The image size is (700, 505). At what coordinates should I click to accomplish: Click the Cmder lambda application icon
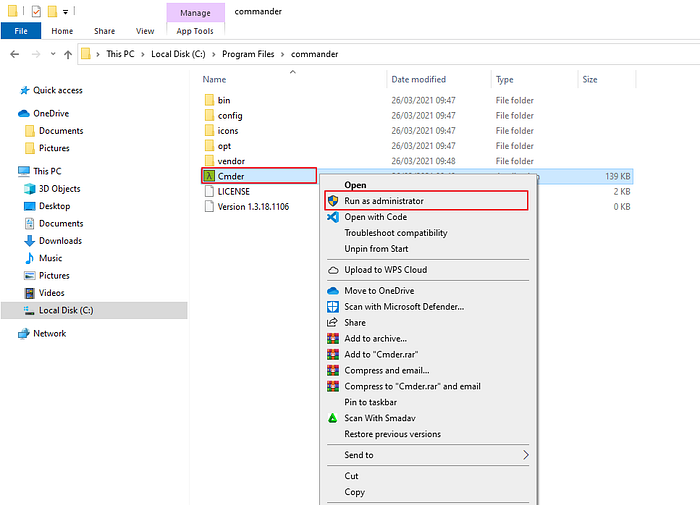(x=209, y=176)
